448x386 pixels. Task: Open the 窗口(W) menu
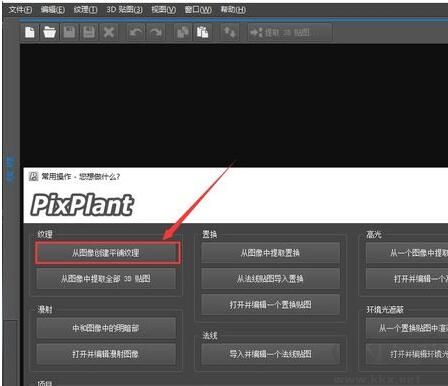(198, 10)
